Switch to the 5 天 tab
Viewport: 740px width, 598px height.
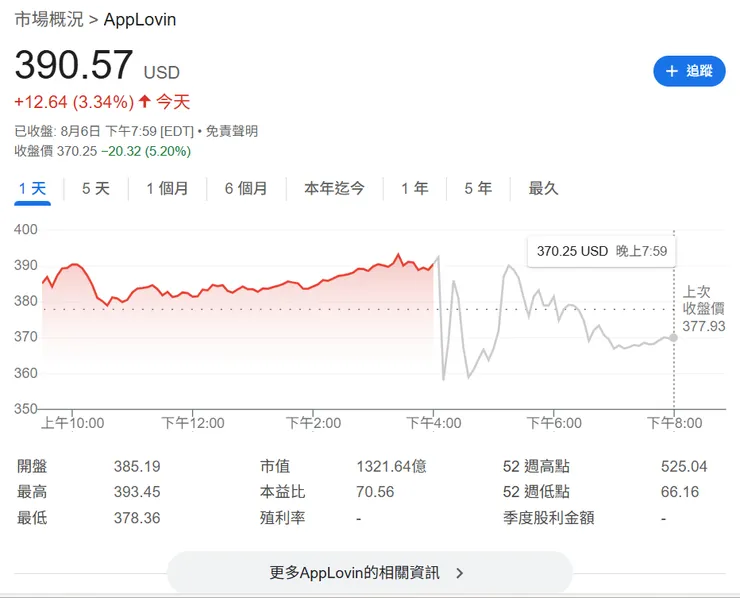96,189
